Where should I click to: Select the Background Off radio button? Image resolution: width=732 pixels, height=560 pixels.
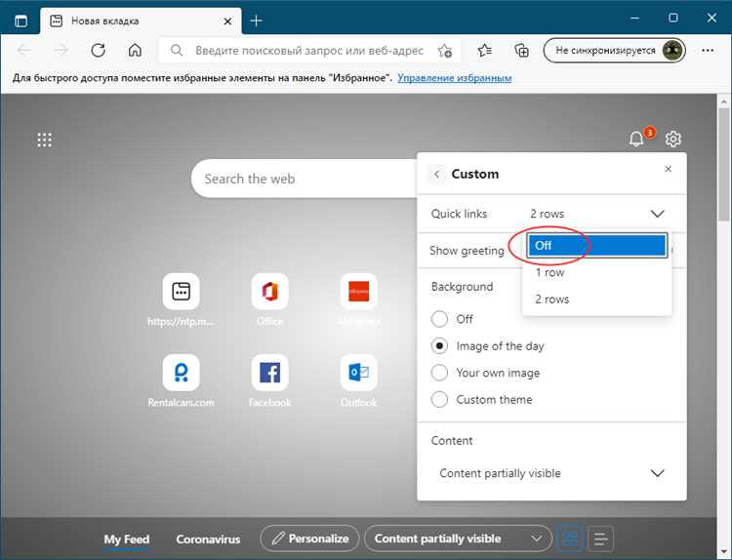click(x=439, y=319)
